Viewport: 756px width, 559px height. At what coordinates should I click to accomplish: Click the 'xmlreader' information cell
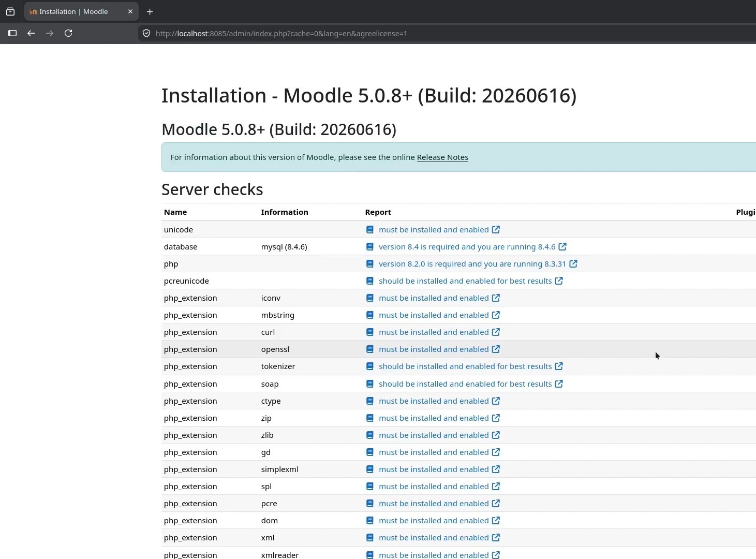[x=280, y=555]
